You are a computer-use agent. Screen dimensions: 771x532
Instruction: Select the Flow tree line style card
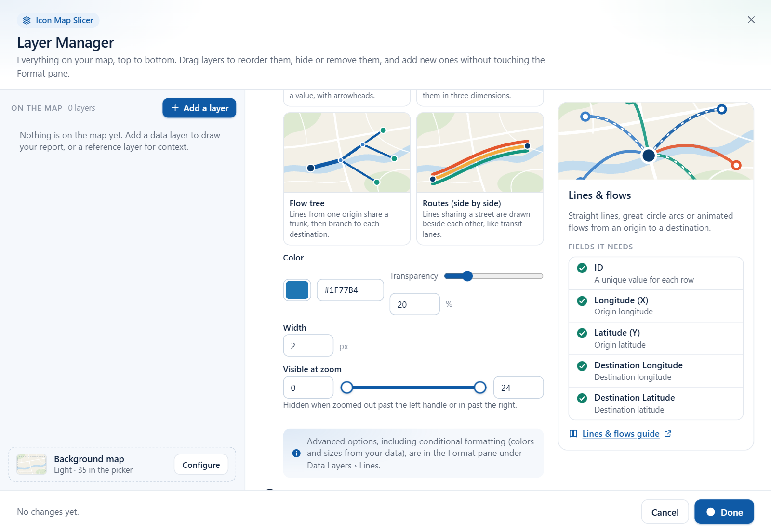(x=347, y=179)
